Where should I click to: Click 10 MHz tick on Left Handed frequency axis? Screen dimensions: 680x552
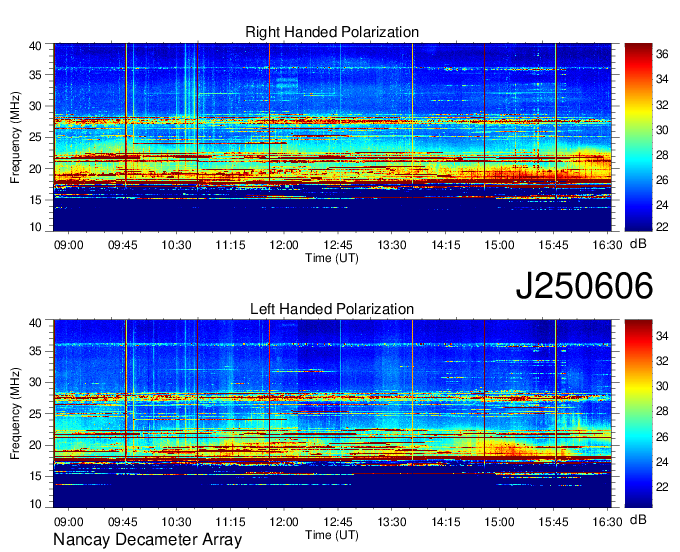tap(35, 503)
